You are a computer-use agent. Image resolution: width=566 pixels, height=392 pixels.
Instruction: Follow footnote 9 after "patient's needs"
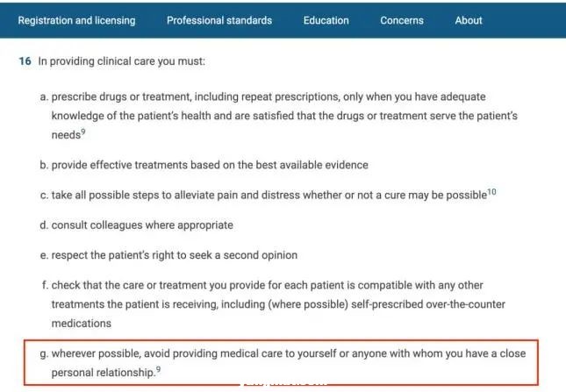click(82, 133)
